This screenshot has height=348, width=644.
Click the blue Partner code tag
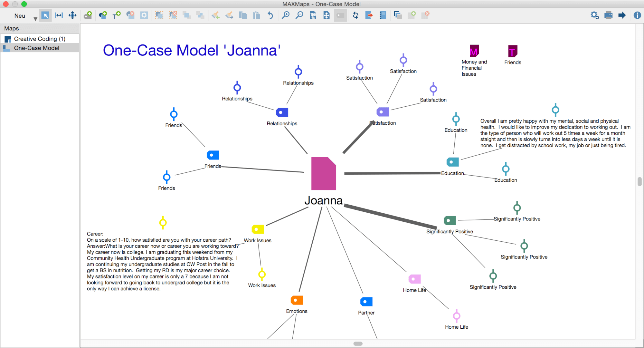click(366, 302)
